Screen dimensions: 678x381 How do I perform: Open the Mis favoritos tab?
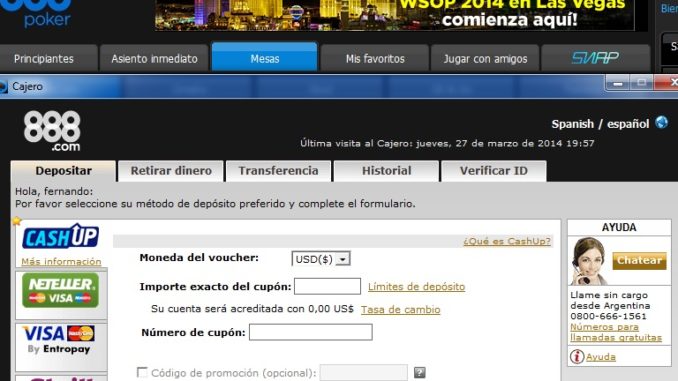[x=375, y=58]
